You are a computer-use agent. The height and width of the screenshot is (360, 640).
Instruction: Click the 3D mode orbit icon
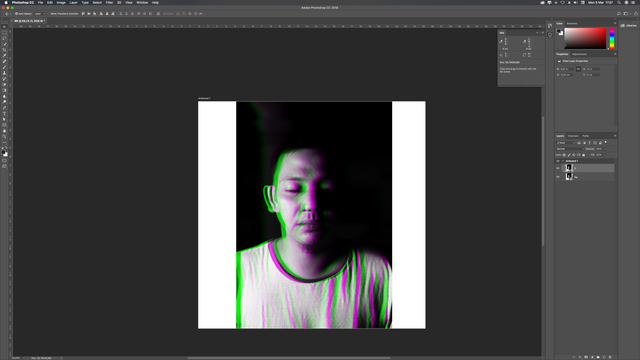178,13
